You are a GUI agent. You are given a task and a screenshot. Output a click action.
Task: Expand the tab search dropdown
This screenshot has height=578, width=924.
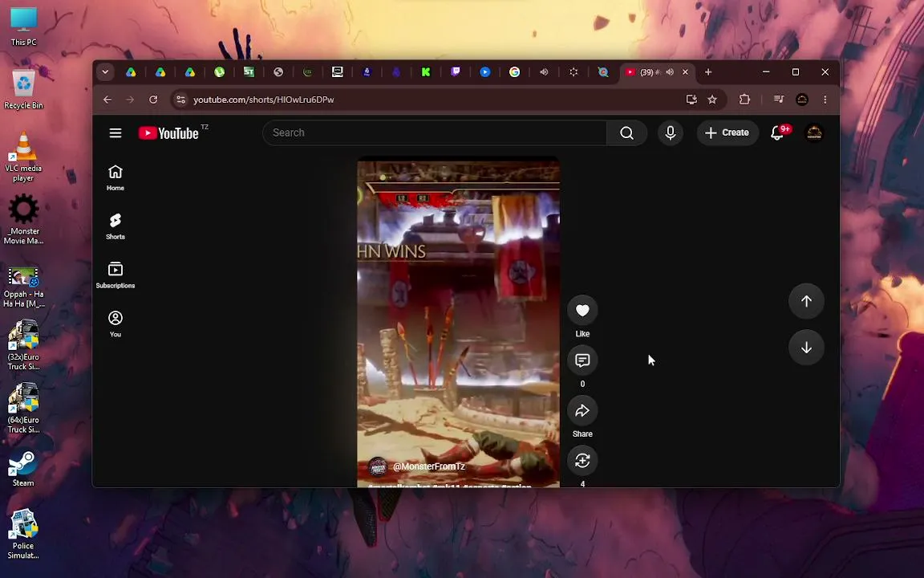coord(106,72)
